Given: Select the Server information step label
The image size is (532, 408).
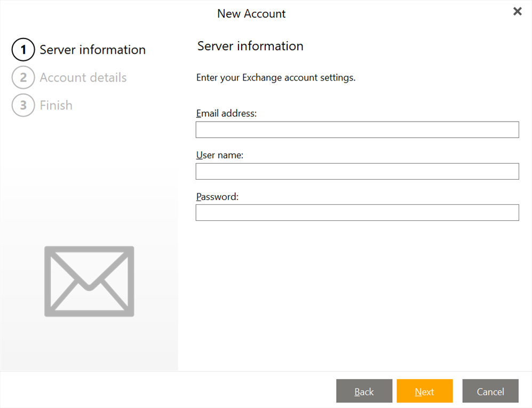Looking at the screenshot, I should tap(92, 50).
